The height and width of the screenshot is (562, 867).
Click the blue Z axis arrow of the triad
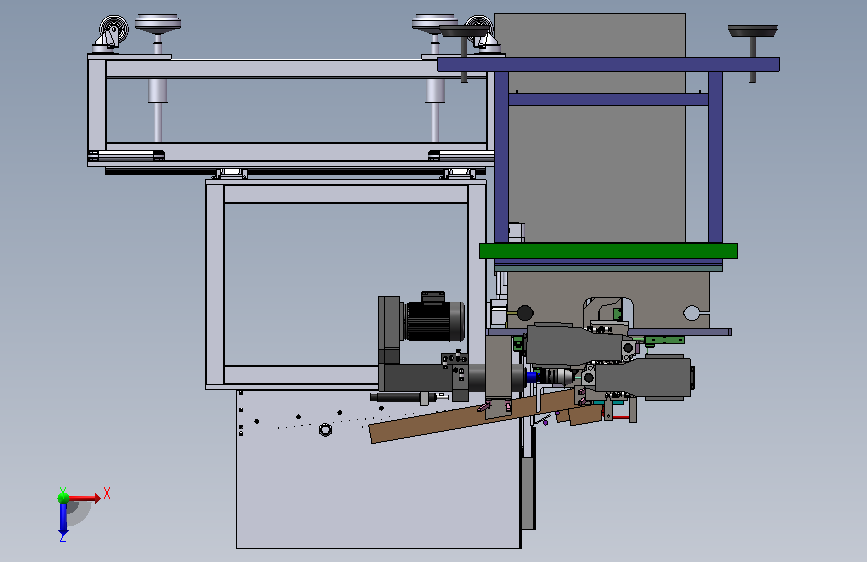tap(63, 520)
